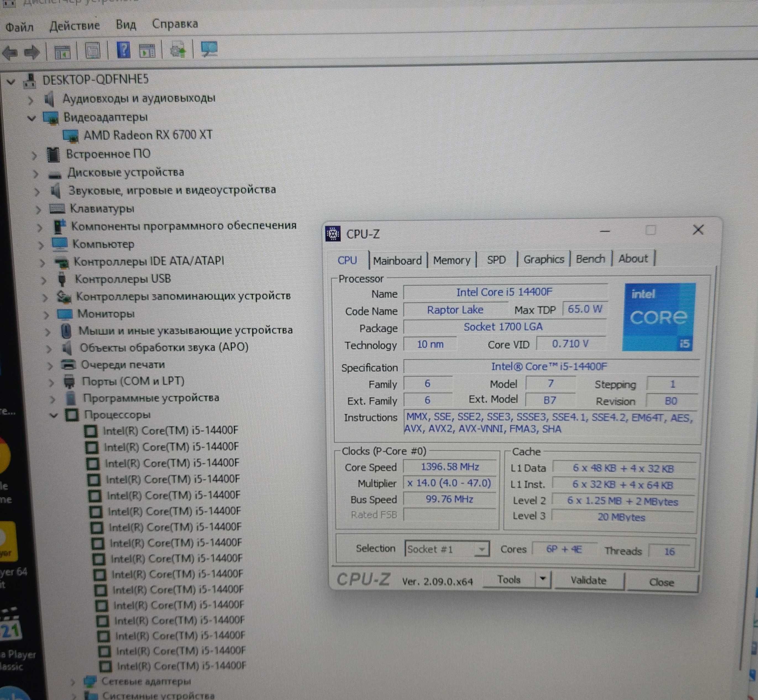
Task: Click the mouse icon beside Мыши и иные указывающие устройства
Action: (66, 331)
